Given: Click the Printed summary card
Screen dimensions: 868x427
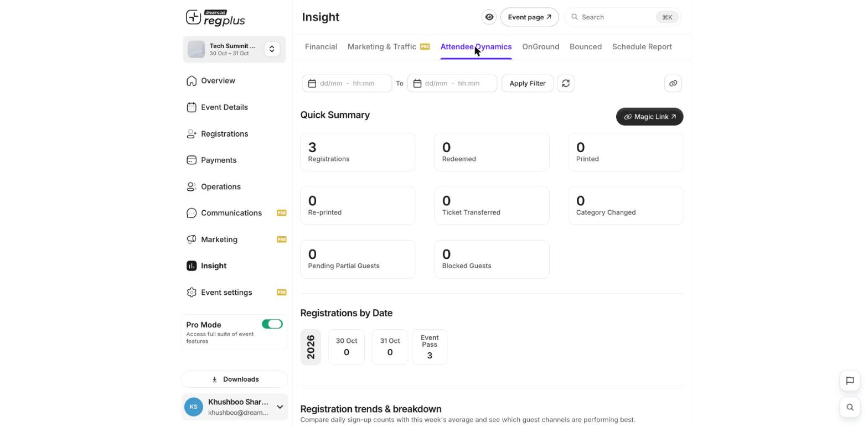Looking at the screenshot, I should click(x=626, y=152).
